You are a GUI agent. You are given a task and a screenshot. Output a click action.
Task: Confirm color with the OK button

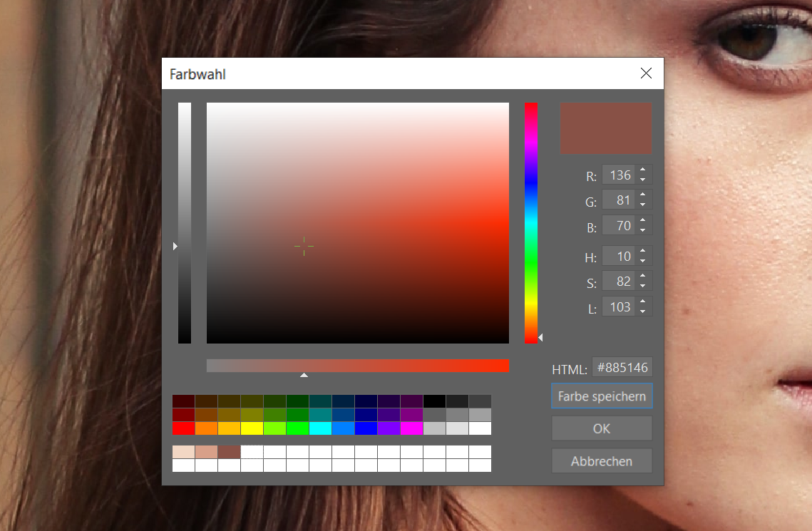(602, 428)
